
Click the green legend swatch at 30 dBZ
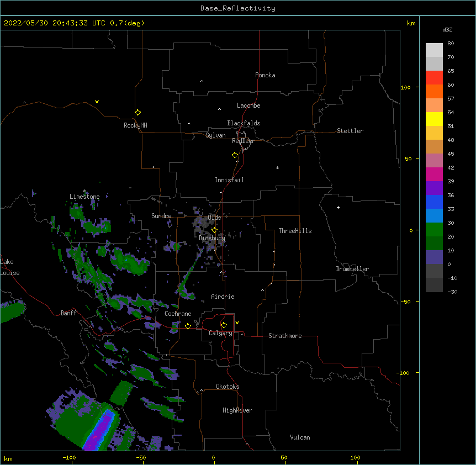pos(434,230)
